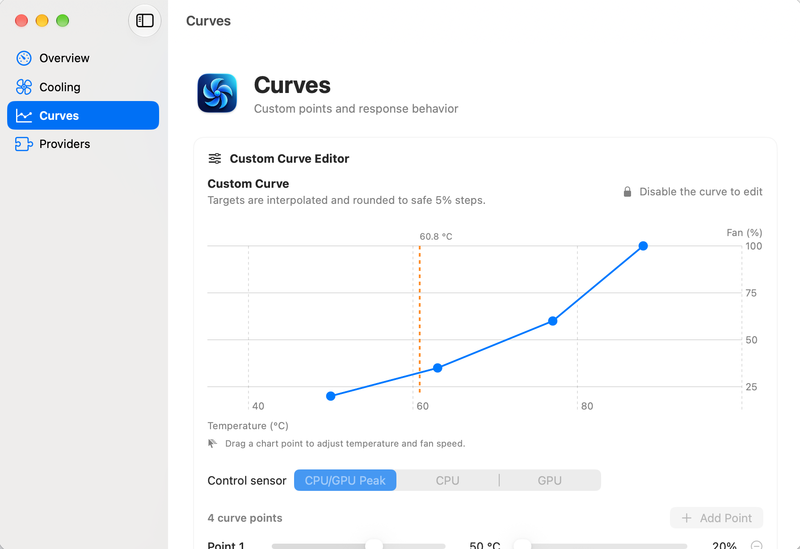Click the 'Control sensor' label

[247, 481]
